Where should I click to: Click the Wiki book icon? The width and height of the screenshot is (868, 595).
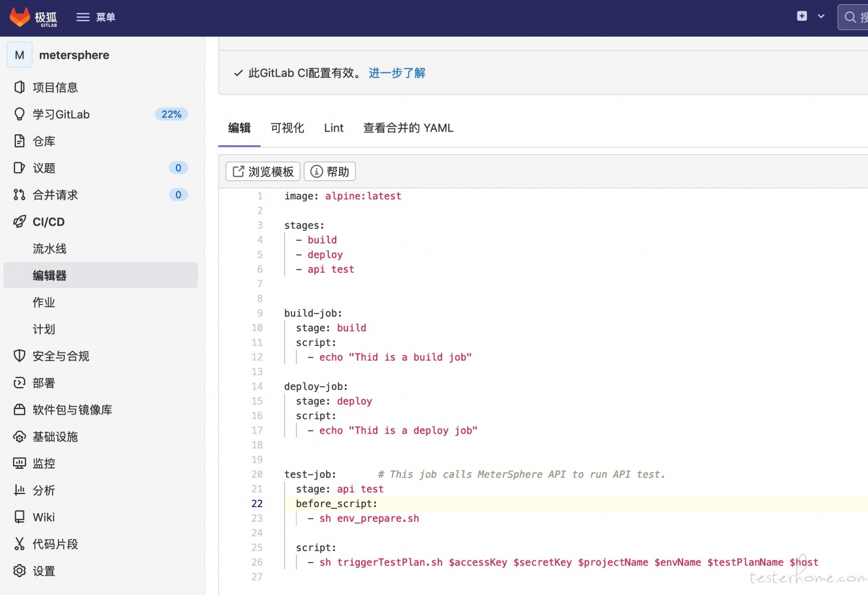pyautogui.click(x=19, y=517)
